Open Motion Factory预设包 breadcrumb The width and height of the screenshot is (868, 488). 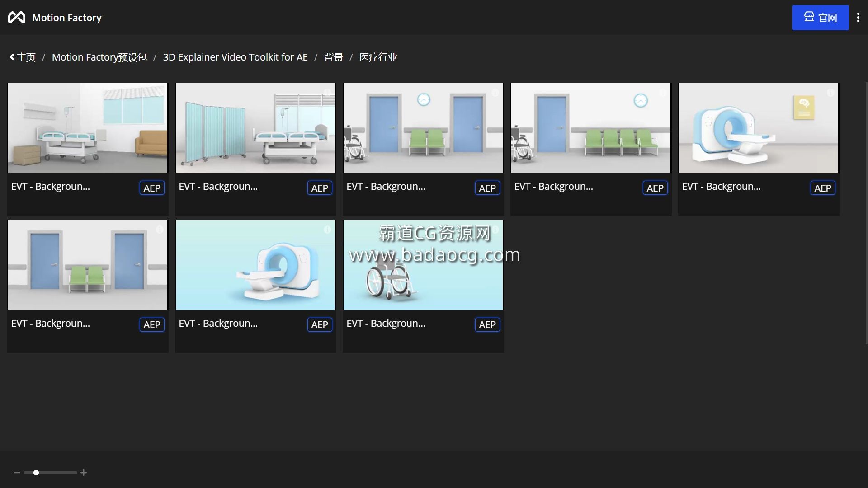[99, 57]
